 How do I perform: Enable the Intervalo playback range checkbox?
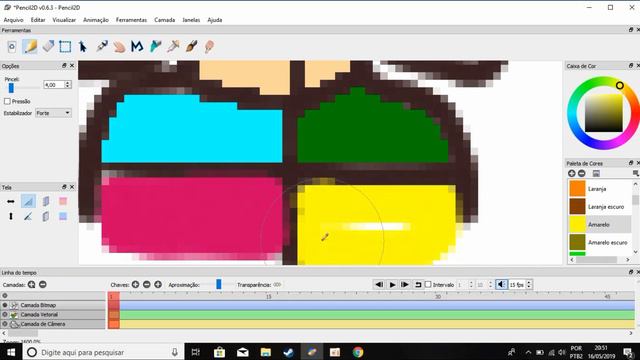[428, 284]
